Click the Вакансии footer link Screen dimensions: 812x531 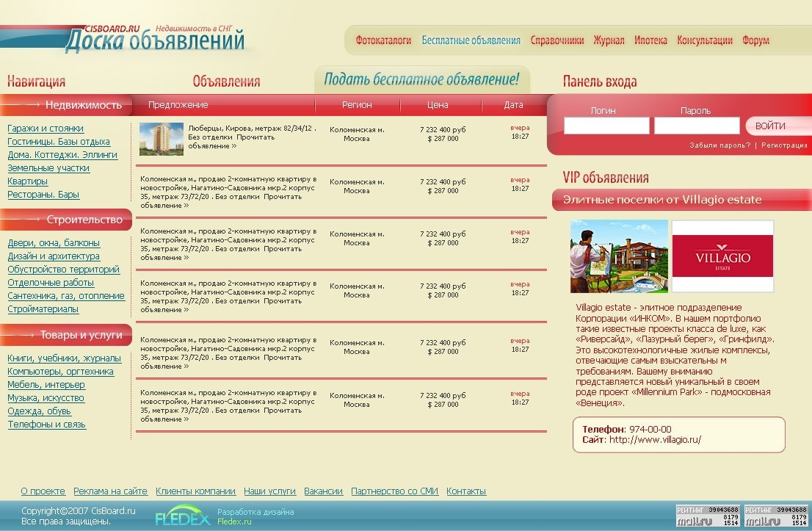[323, 491]
